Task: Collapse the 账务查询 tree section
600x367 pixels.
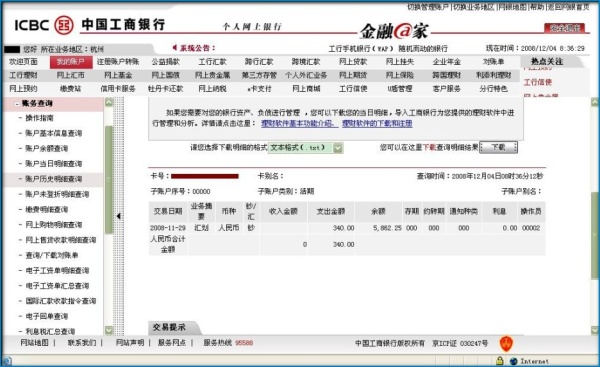Action: [x=17, y=104]
